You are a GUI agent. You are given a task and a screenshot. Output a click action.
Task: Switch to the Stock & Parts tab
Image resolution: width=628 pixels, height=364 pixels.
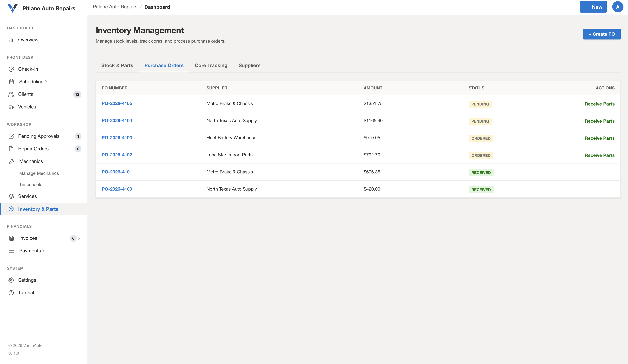pos(117,65)
